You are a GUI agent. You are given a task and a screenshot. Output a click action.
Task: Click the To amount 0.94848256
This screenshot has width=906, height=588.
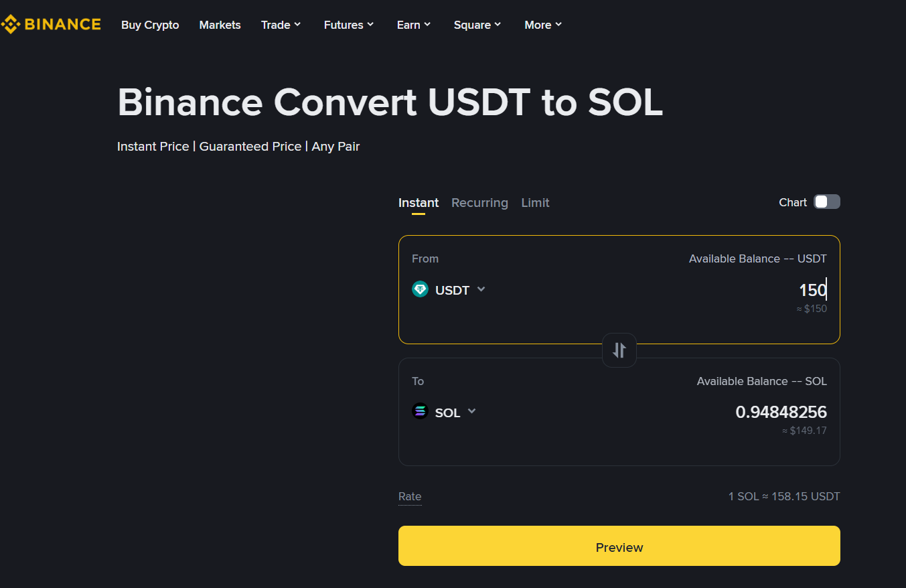click(781, 412)
